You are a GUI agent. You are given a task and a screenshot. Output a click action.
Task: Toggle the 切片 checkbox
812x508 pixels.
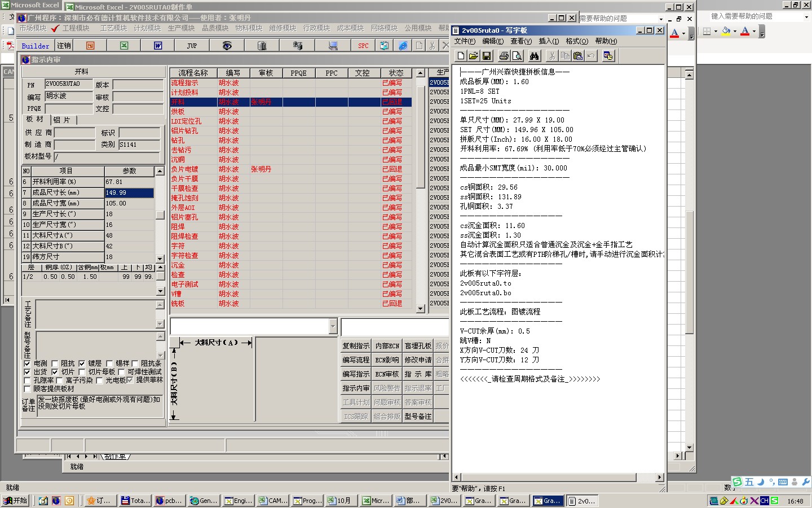click(x=55, y=372)
